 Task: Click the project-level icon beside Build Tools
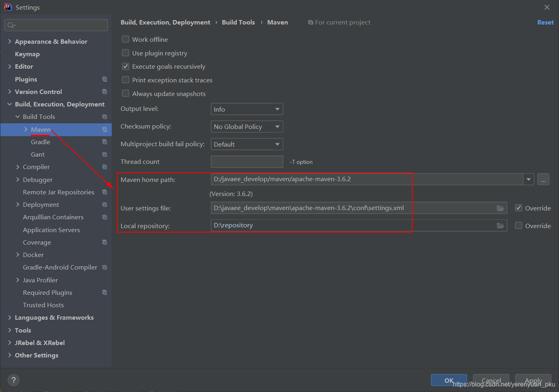tap(104, 116)
